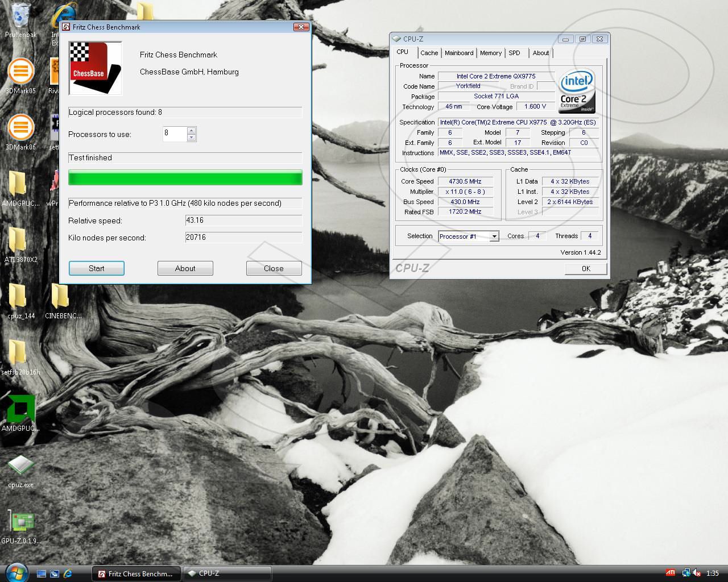Click the About button in Fritz Chess Benchmark

pos(185,268)
